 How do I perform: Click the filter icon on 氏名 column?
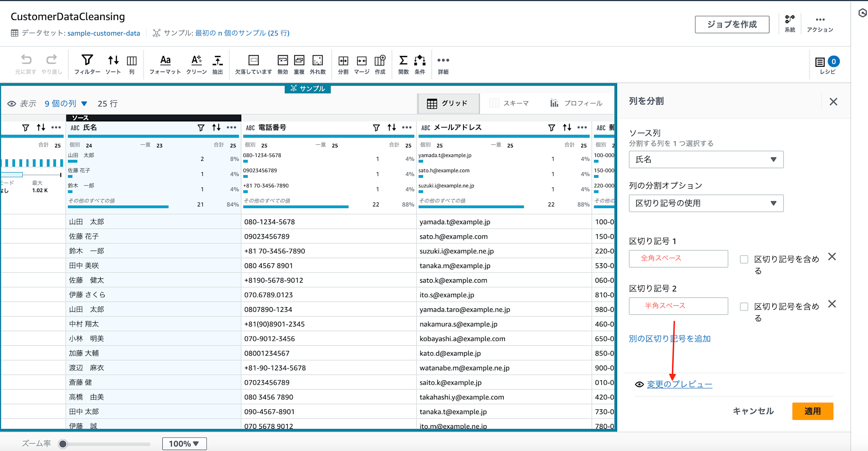click(x=201, y=127)
